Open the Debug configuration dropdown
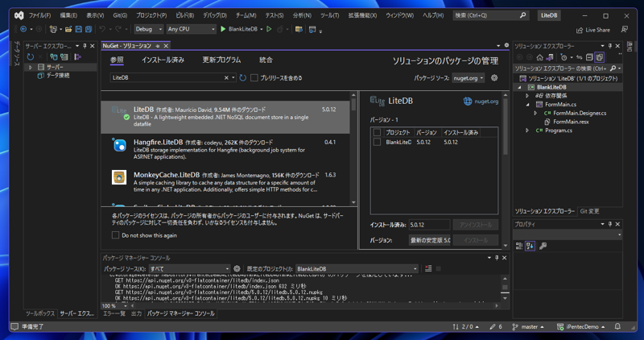The height and width of the screenshot is (340, 644). click(148, 29)
